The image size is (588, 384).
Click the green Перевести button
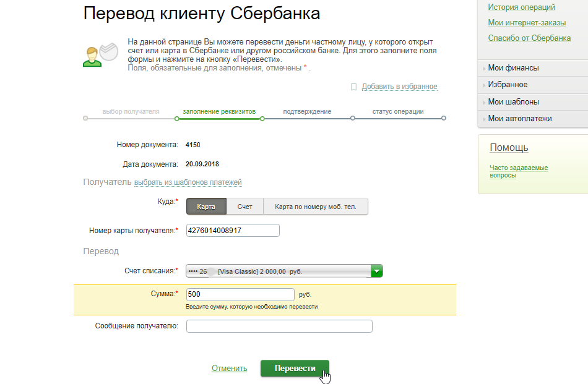(295, 369)
